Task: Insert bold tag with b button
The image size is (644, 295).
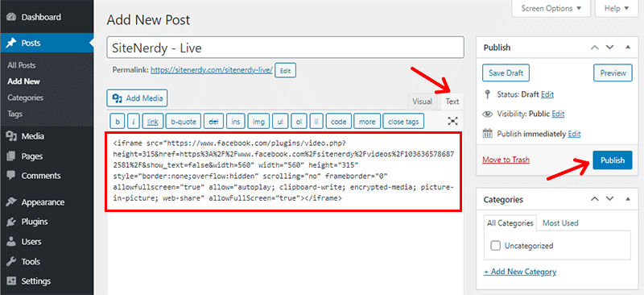Action: click(118, 122)
